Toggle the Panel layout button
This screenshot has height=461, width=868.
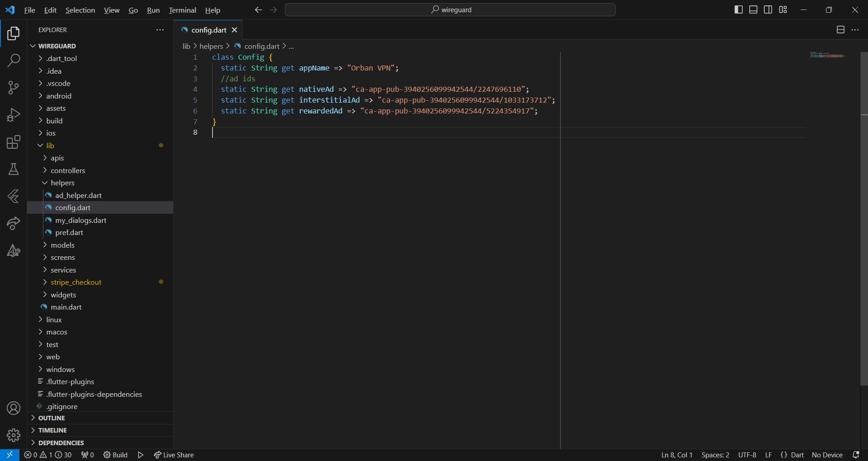pyautogui.click(x=753, y=9)
